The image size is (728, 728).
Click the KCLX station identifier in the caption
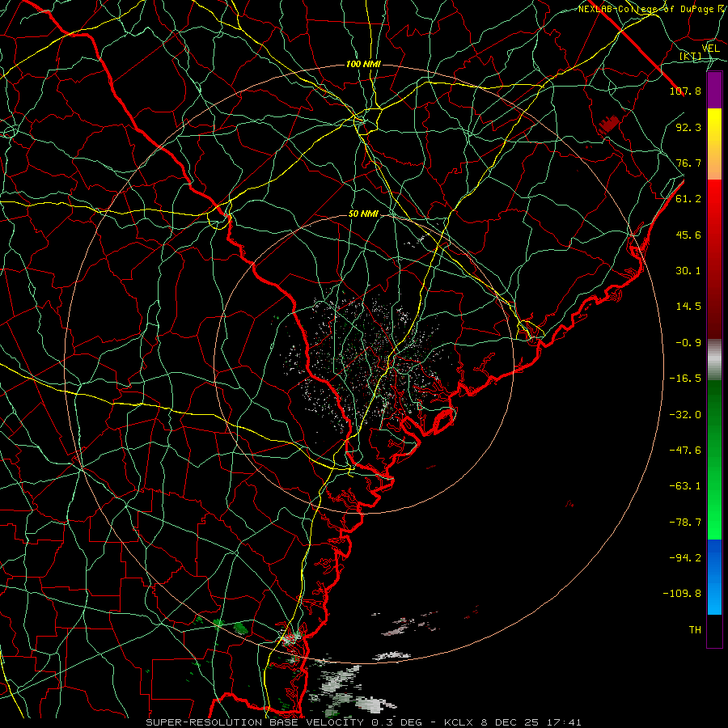pyautogui.click(x=459, y=722)
